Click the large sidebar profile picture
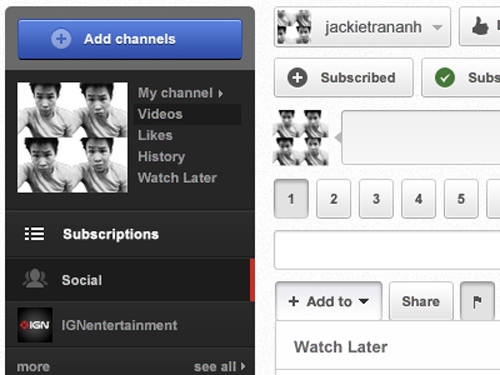Screen dimensions: 500x375 (x=72, y=137)
